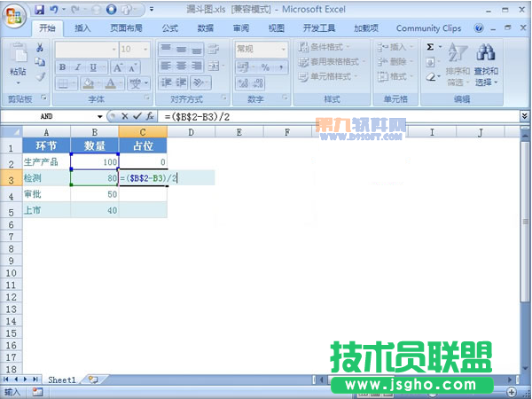Cut selection with the scissors icon

click(40, 48)
